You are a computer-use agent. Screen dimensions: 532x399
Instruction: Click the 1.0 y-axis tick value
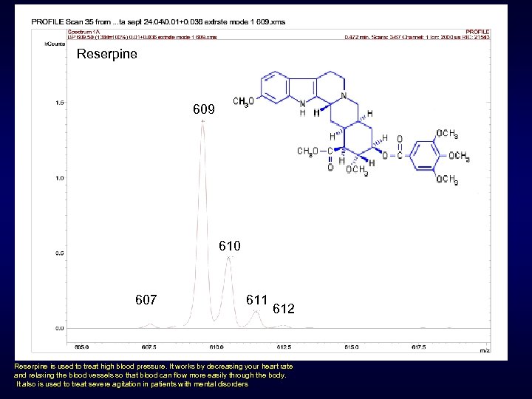[60, 178]
